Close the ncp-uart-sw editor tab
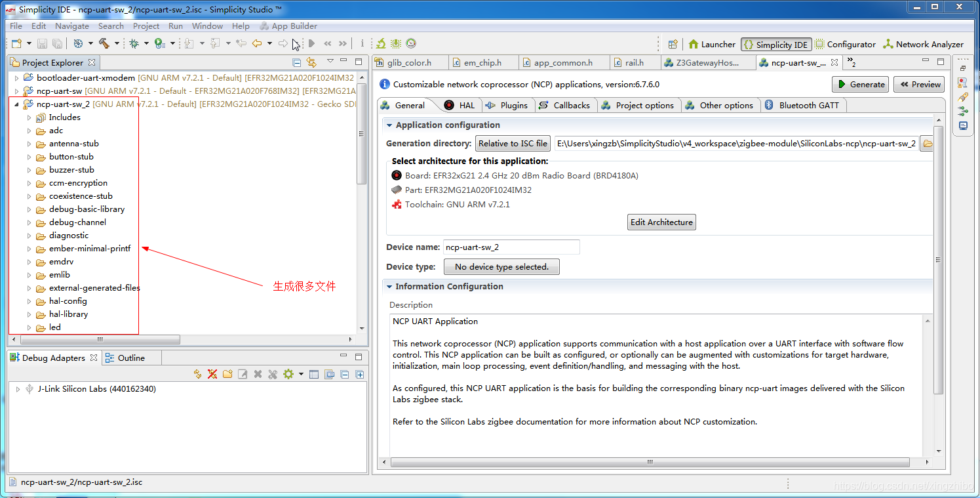980x498 pixels. point(834,62)
